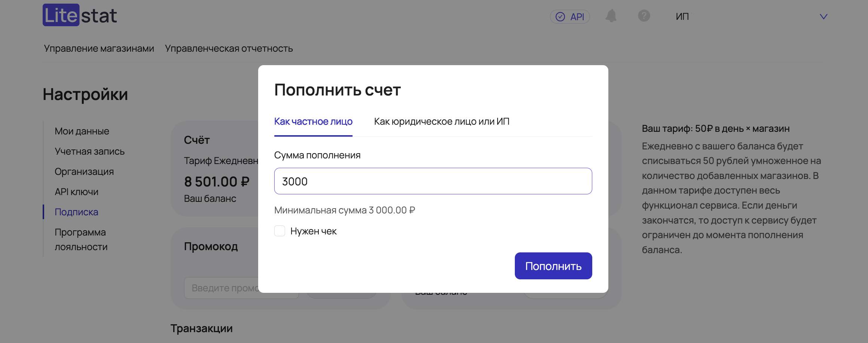Expand the ИП account dropdown chevron
The width and height of the screenshot is (868, 343).
(x=823, y=17)
